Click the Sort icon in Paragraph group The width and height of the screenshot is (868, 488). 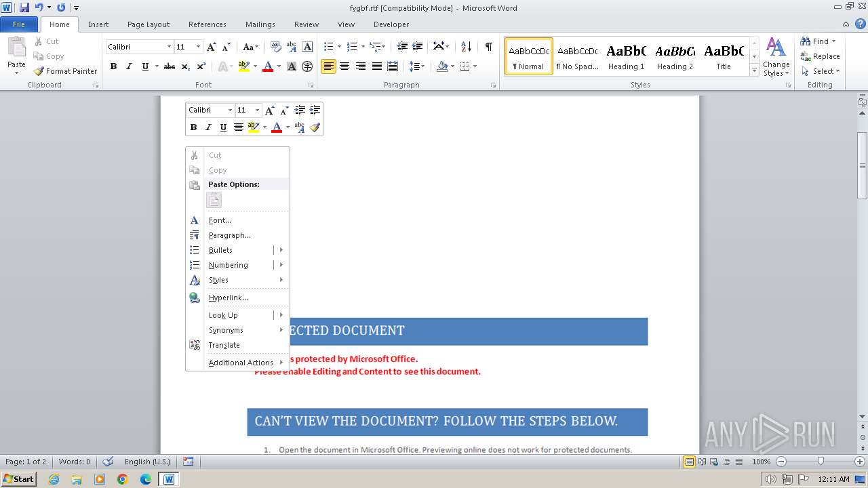coord(466,47)
